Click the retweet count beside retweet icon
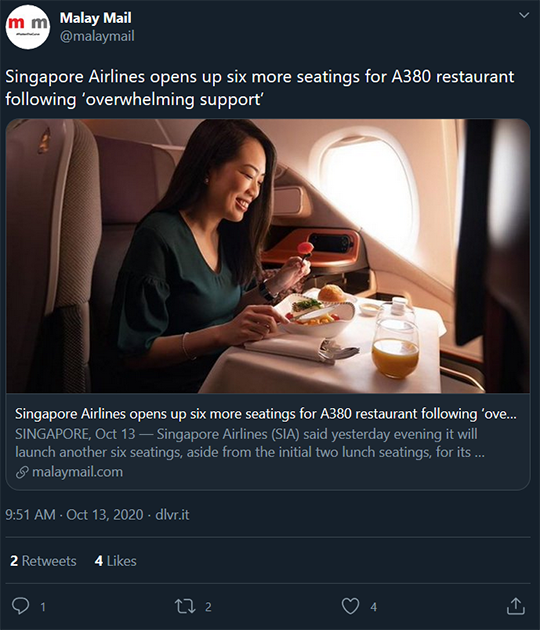This screenshot has width=540, height=630. click(x=208, y=607)
